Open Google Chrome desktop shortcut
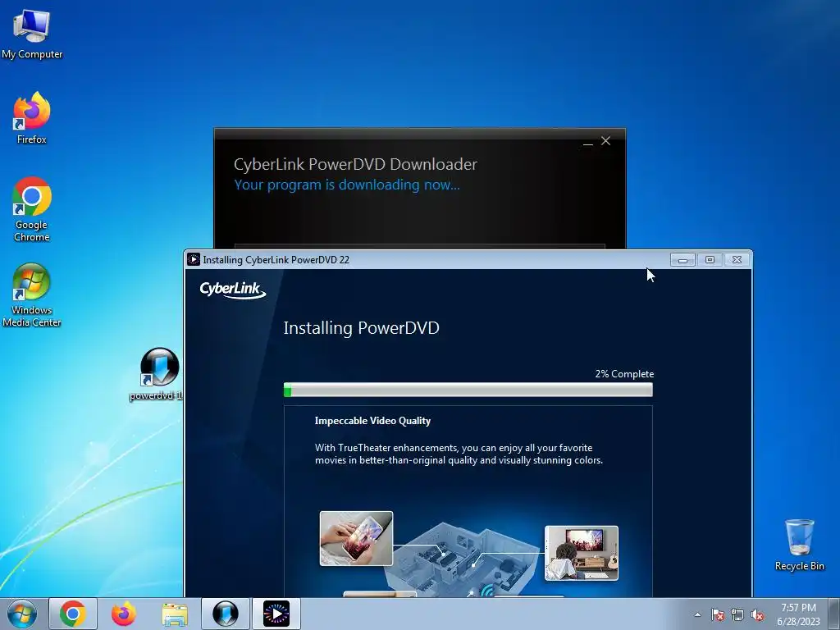Screen dimensions: 840x630 click(32, 209)
